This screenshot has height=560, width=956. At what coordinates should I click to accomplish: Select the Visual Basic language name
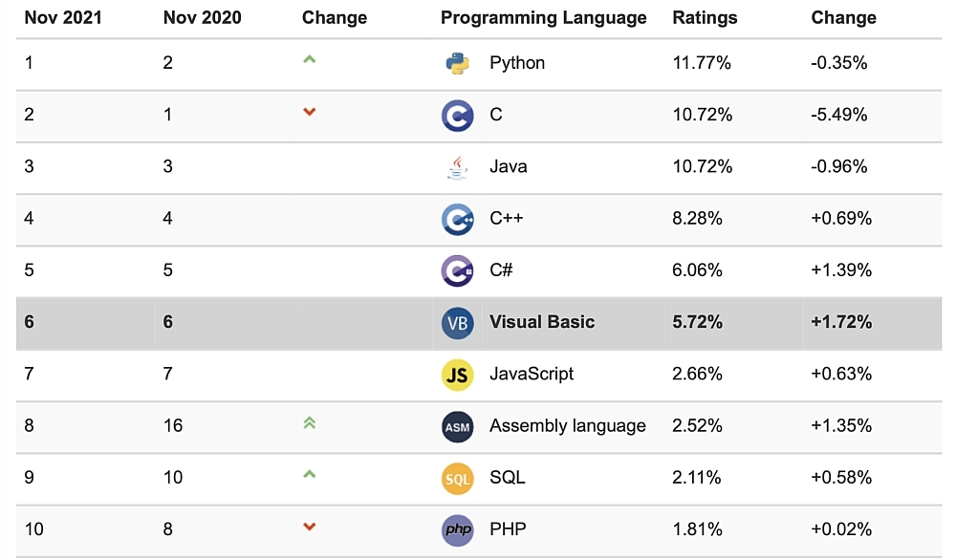point(542,322)
